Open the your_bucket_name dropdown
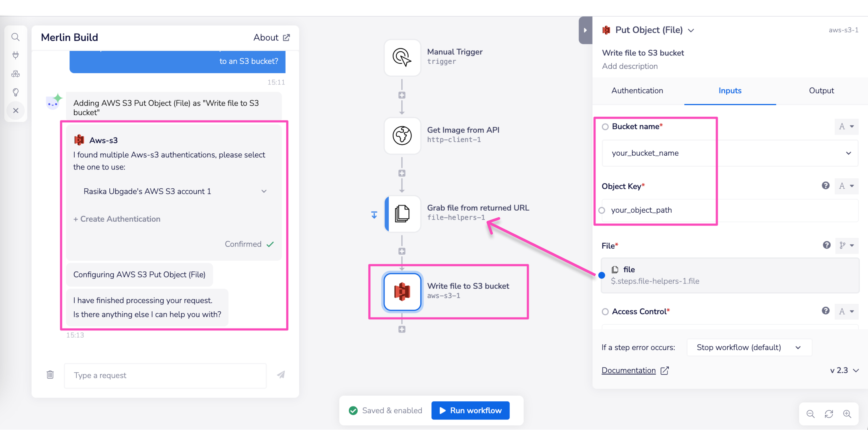The image size is (868, 445). (x=729, y=153)
